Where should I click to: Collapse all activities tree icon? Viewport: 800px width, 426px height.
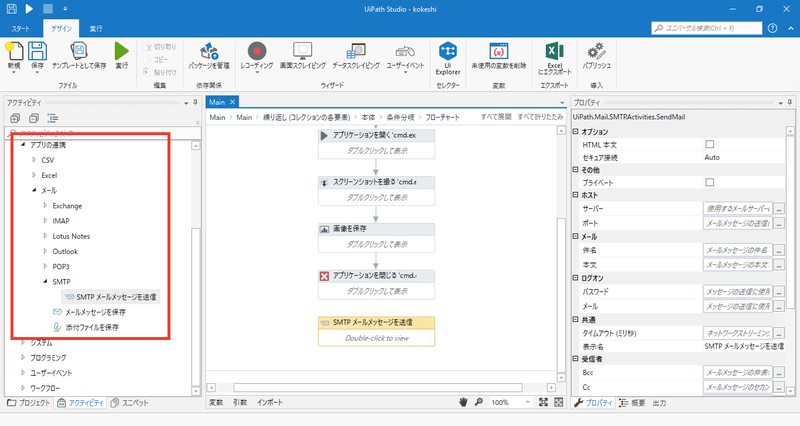click(x=34, y=118)
